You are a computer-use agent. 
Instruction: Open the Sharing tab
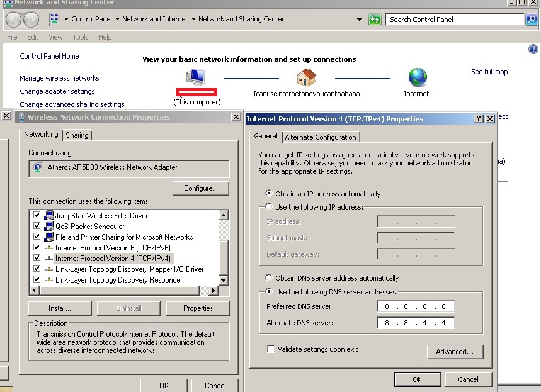point(77,135)
